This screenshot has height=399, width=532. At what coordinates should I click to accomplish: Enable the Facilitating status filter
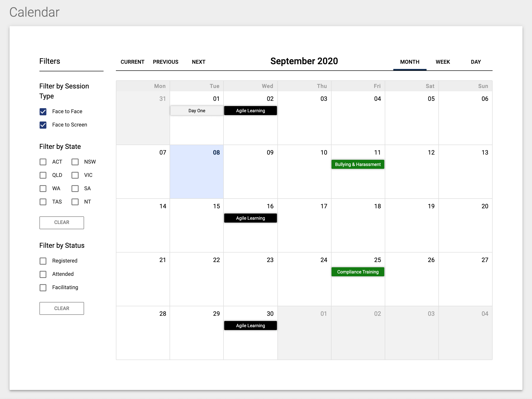tap(43, 288)
